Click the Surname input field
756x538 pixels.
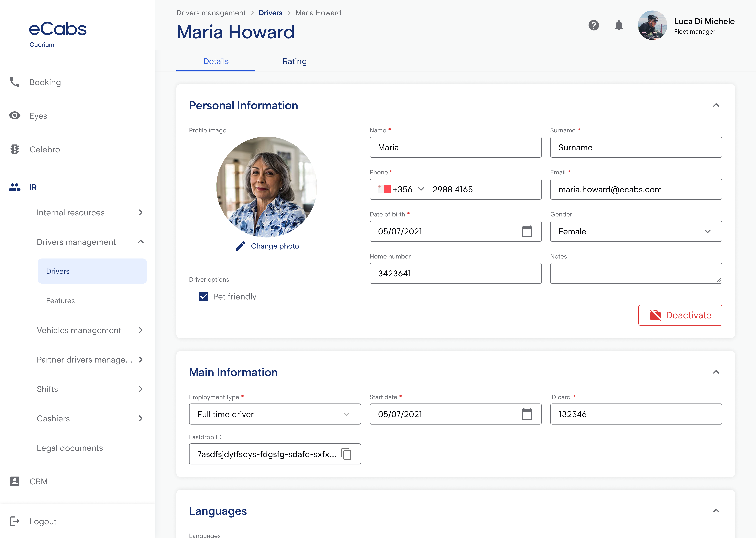(636, 147)
